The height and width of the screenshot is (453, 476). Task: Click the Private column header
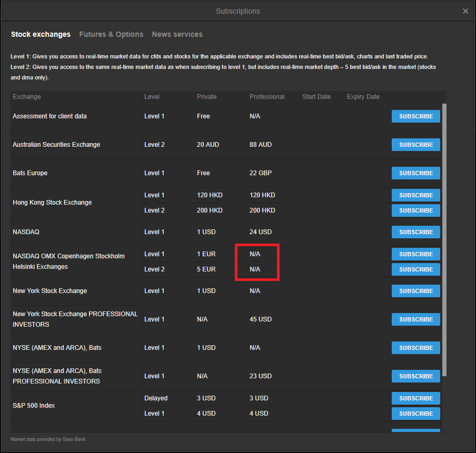point(206,97)
